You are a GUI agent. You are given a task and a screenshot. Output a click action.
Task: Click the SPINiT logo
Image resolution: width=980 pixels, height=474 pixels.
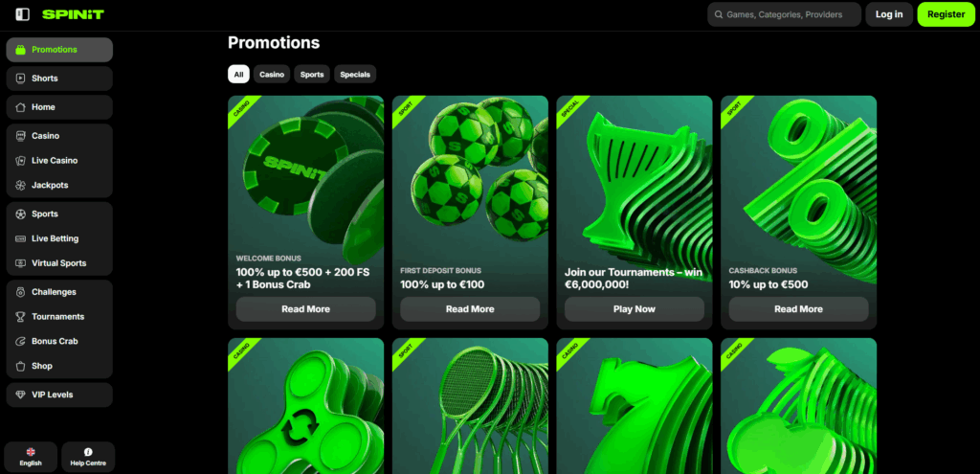tap(73, 14)
